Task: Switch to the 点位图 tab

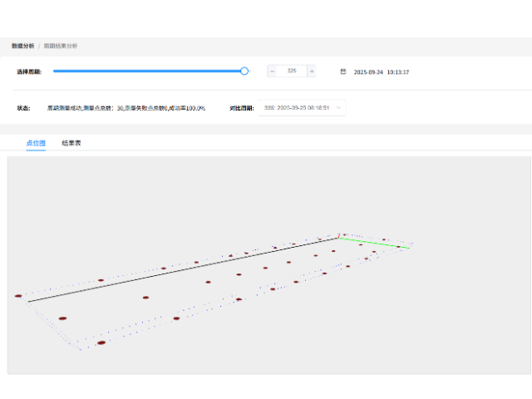Action: point(36,143)
